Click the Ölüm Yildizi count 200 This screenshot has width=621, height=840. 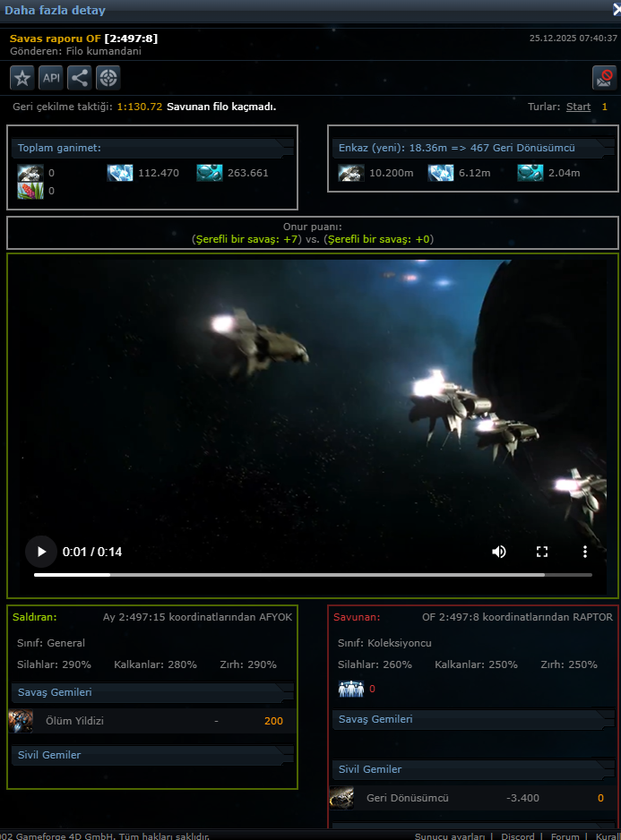coord(273,721)
